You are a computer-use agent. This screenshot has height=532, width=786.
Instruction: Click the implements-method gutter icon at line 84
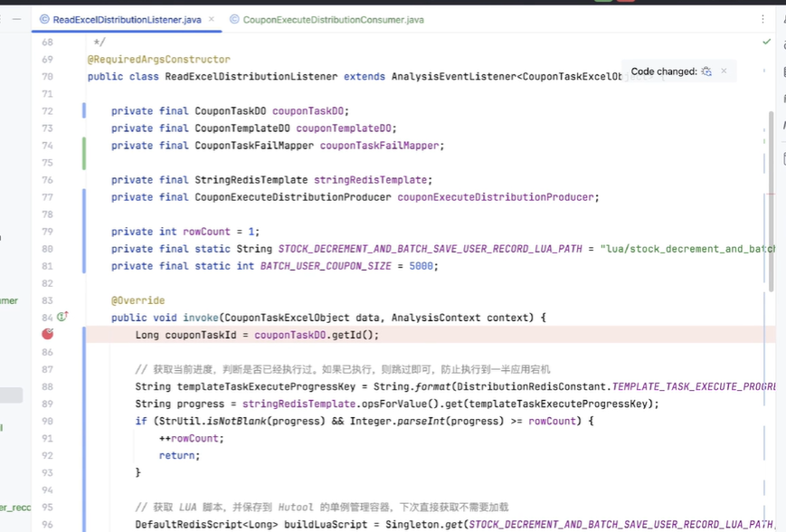[x=62, y=318]
